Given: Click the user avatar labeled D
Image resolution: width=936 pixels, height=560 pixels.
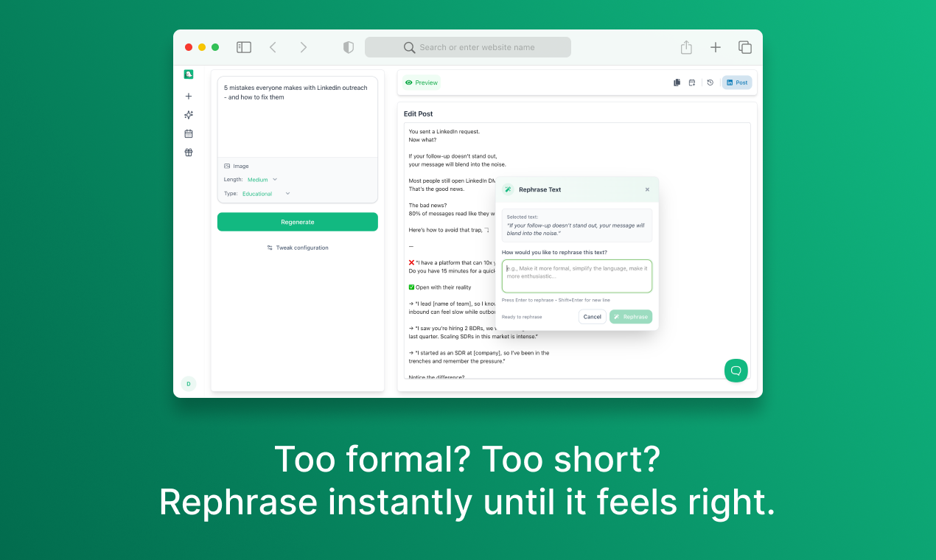Looking at the screenshot, I should pyautogui.click(x=189, y=384).
